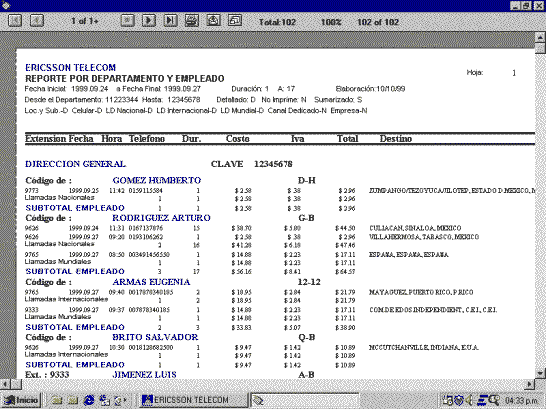Open the Inicio start menu
The width and height of the screenshot is (546, 410).
[22, 400]
